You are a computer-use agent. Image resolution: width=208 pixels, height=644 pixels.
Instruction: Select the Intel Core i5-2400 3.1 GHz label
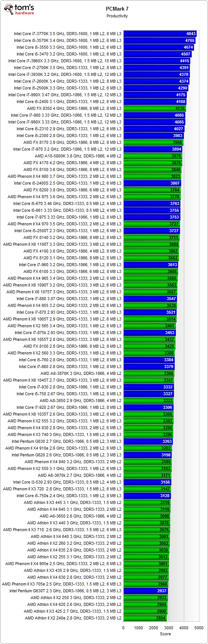[69, 102]
